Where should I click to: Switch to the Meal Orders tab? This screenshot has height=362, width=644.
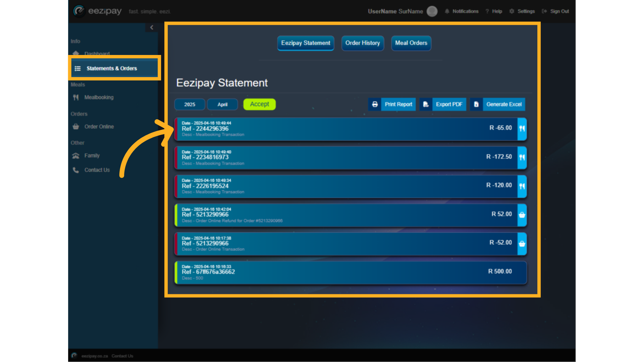tap(411, 43)
